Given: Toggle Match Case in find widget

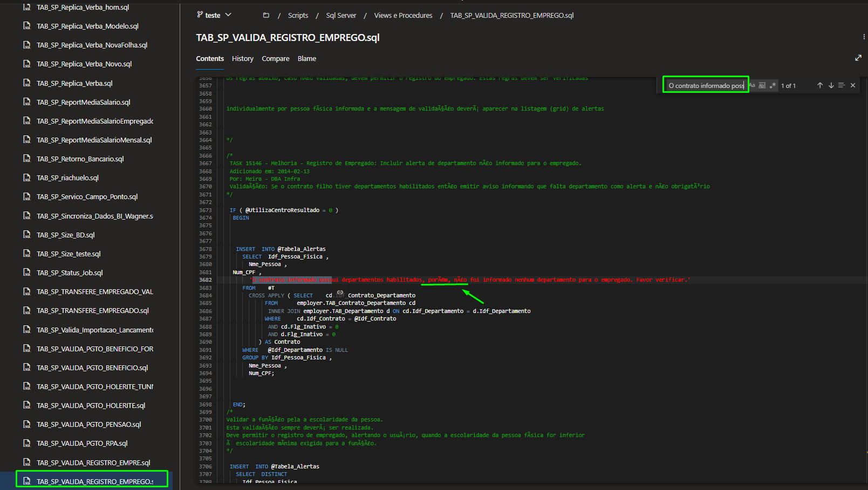Looking at the screenshot, I should tap(752, 85).
